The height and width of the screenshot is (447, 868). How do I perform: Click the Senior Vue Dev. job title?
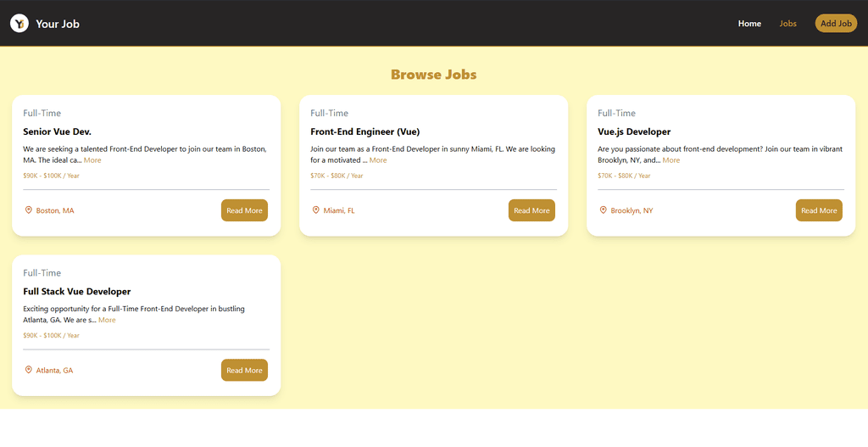click(57, 131)
